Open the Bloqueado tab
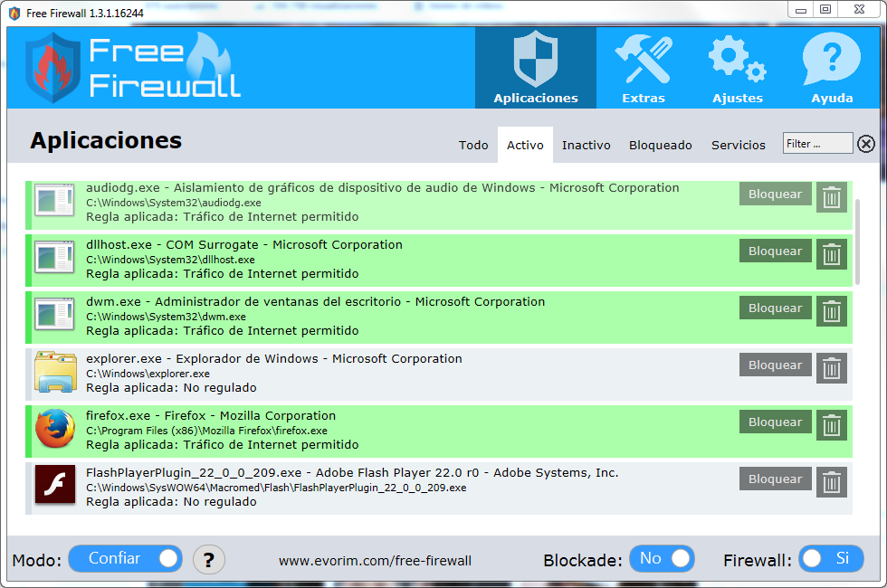This screenshot has width=887, height=588. click(660, 146)
